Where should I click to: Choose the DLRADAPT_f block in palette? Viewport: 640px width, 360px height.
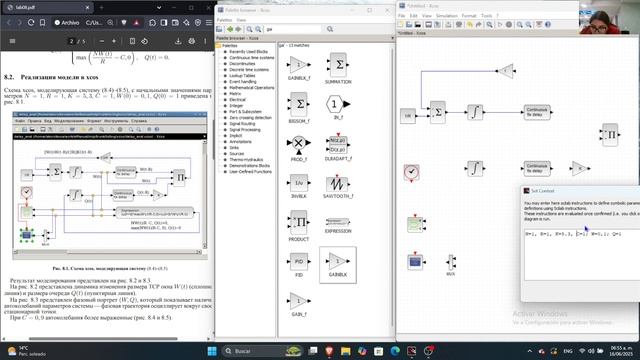(x=338, y=147)
